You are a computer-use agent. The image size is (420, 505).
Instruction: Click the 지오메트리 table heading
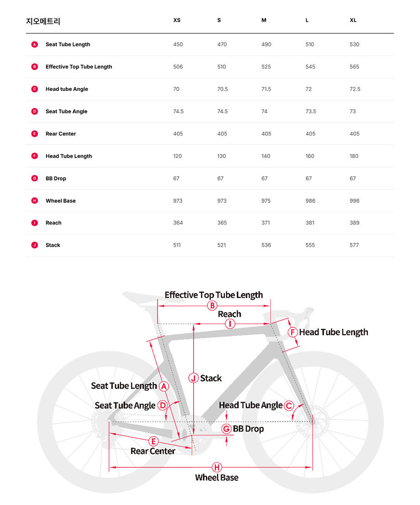click(x=43, y=21)
